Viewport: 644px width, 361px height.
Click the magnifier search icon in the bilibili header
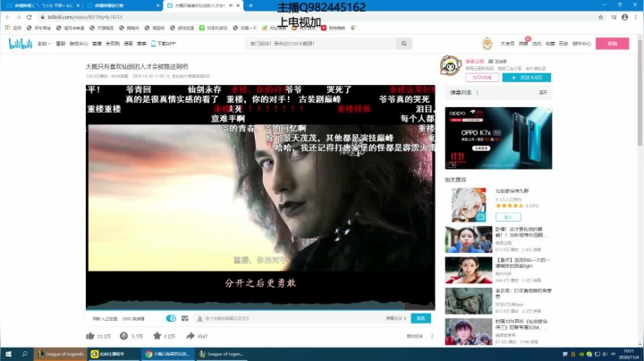point(403,44)
